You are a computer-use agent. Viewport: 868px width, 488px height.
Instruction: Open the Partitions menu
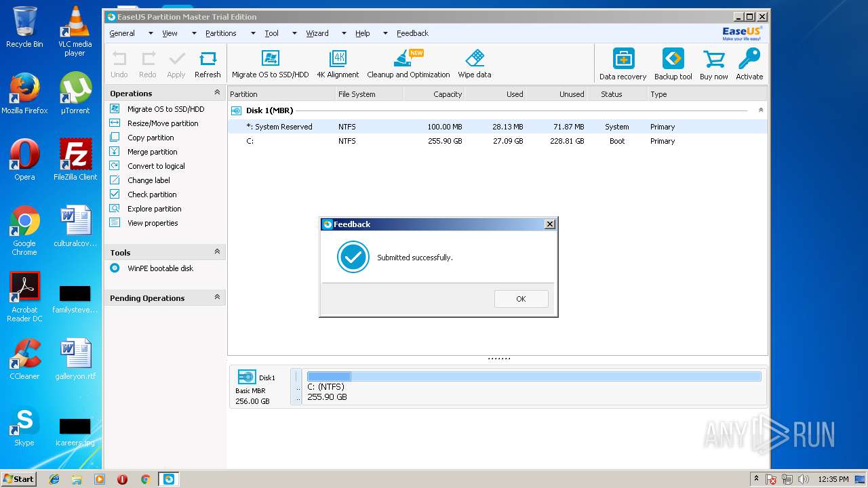221,33
